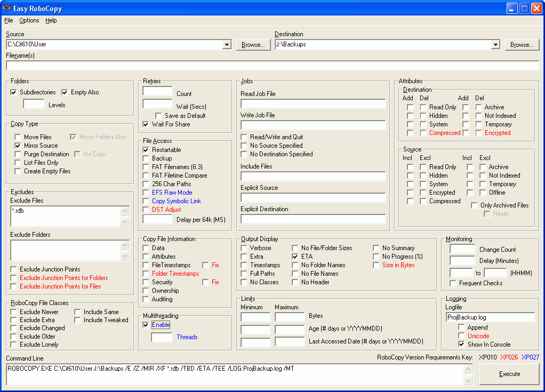545x392 pixels.
Task: Click the Wait (Secs) field
Action: [157, 104]
